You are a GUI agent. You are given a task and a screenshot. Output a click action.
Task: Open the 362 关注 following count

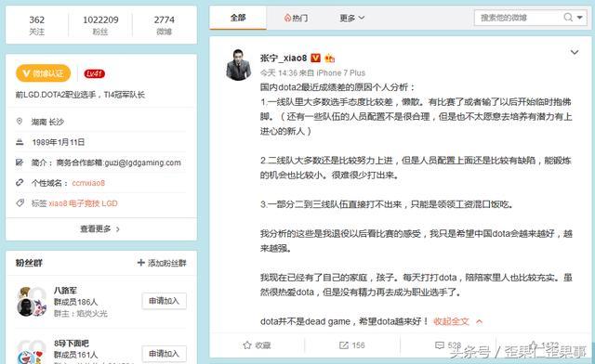coord(37,25)
